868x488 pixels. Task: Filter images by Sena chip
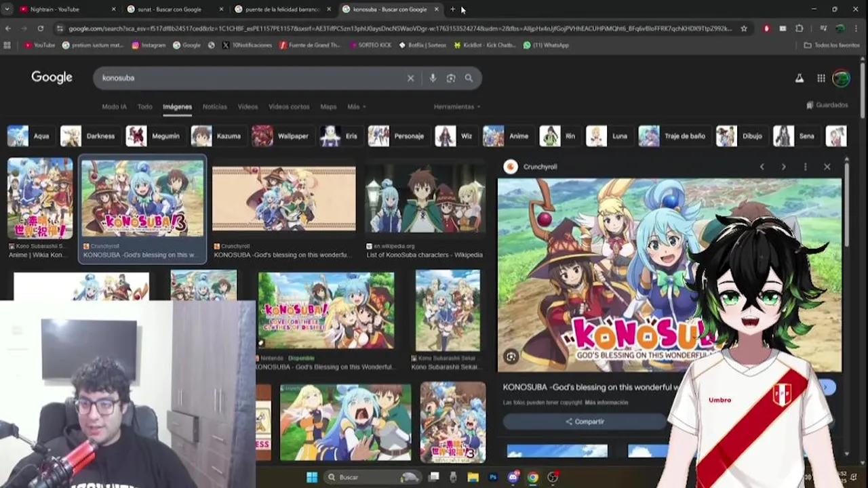pyautogui.click(x=795, y=136)
